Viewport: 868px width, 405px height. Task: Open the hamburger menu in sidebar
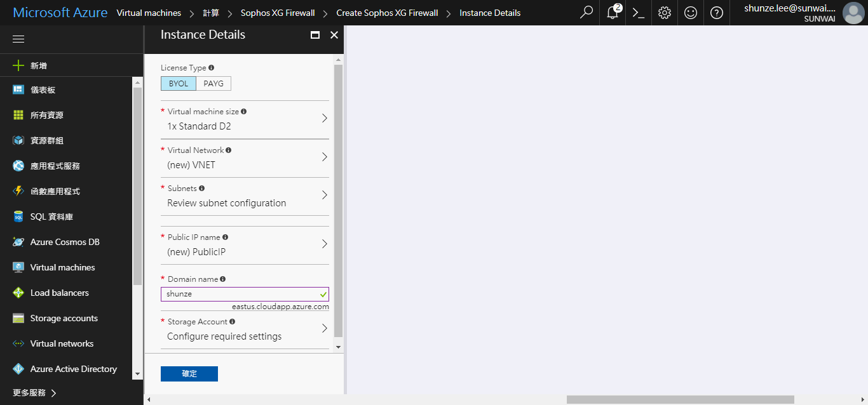18,39
